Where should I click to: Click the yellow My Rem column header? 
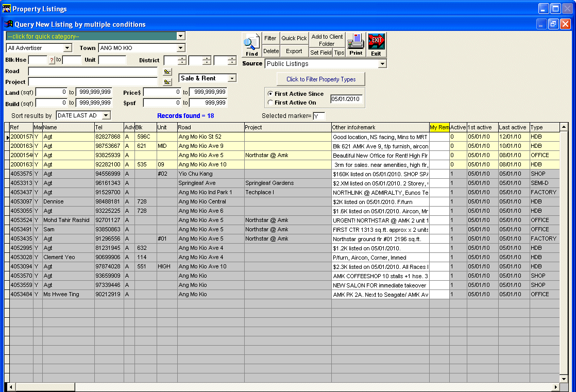439,127
